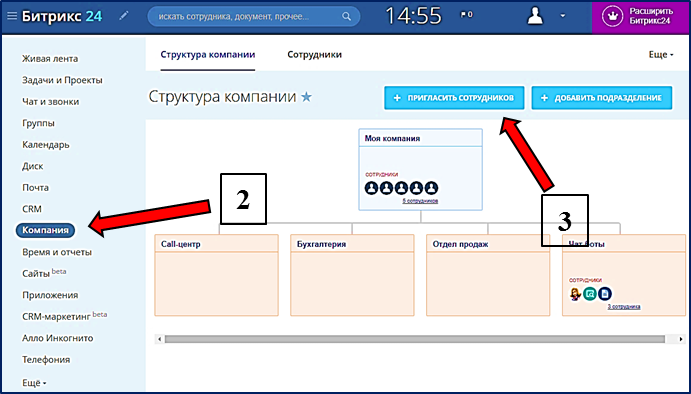Click the scrollbar left arrow
Screen dimensions: 691x394
point(160,339)
